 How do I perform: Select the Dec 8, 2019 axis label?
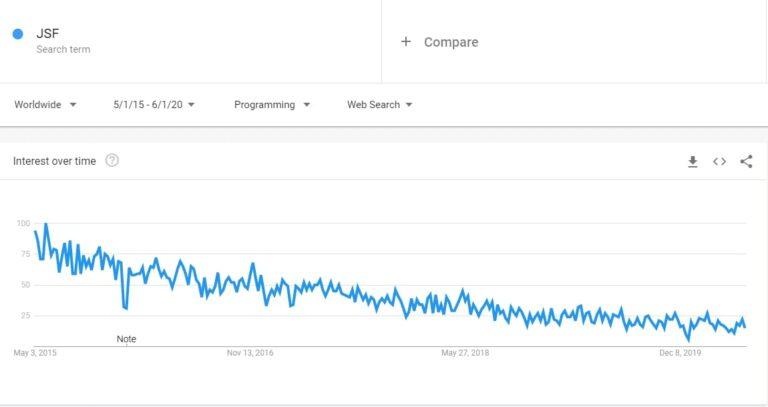pos(680,353)
